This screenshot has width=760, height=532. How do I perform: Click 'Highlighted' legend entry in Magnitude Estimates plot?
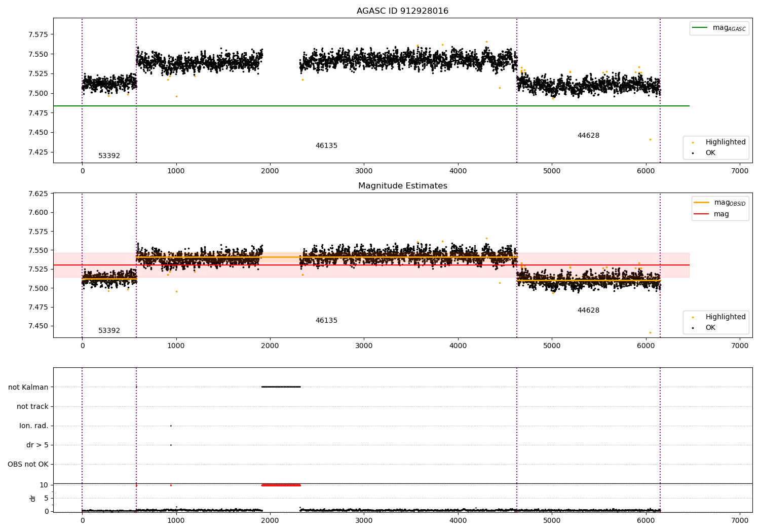[x=719, y=317]
